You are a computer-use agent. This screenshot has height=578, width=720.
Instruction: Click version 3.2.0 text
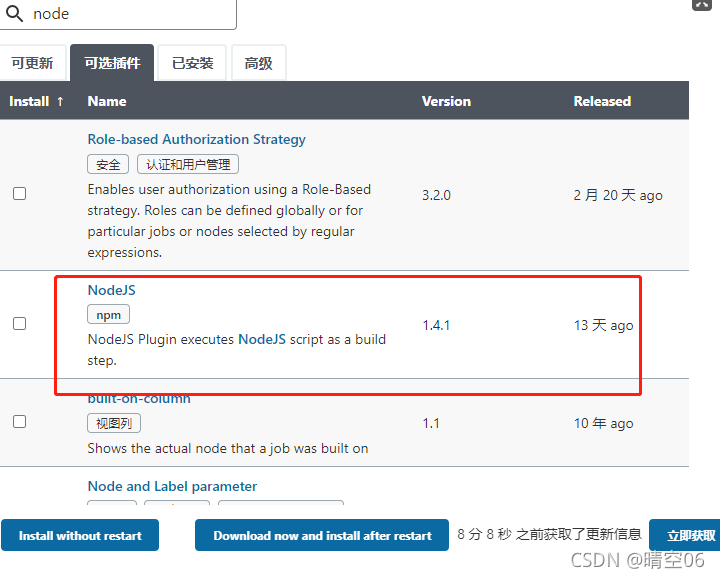coord(436,195)
